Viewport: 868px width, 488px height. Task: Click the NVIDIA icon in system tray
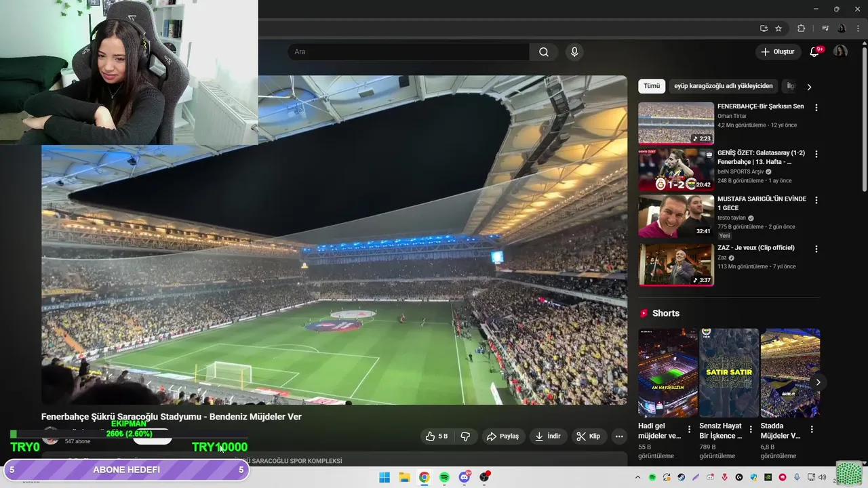(x=768, y=477)
